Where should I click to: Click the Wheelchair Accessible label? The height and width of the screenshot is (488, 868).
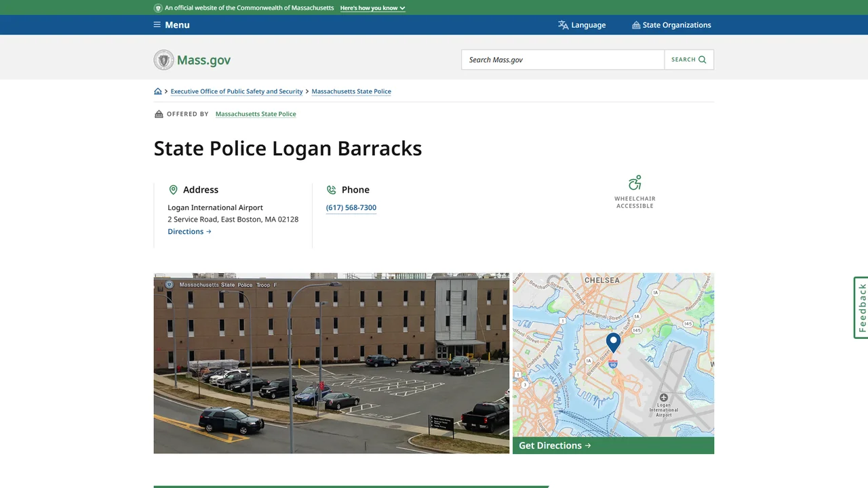tap(635, 202)
